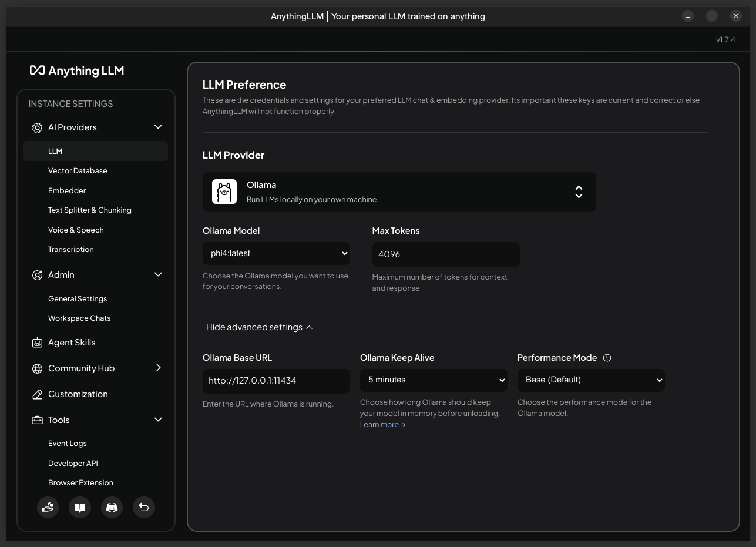Viewport: 756px width, 547px height.
Task: Select Vector Database in the sidebar
Action: 78,171
